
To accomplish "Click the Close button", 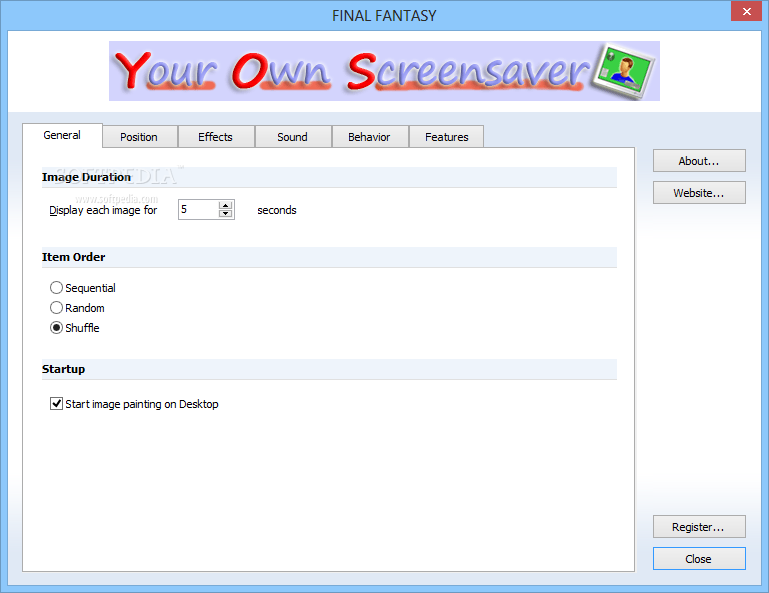I will point(699,559).
